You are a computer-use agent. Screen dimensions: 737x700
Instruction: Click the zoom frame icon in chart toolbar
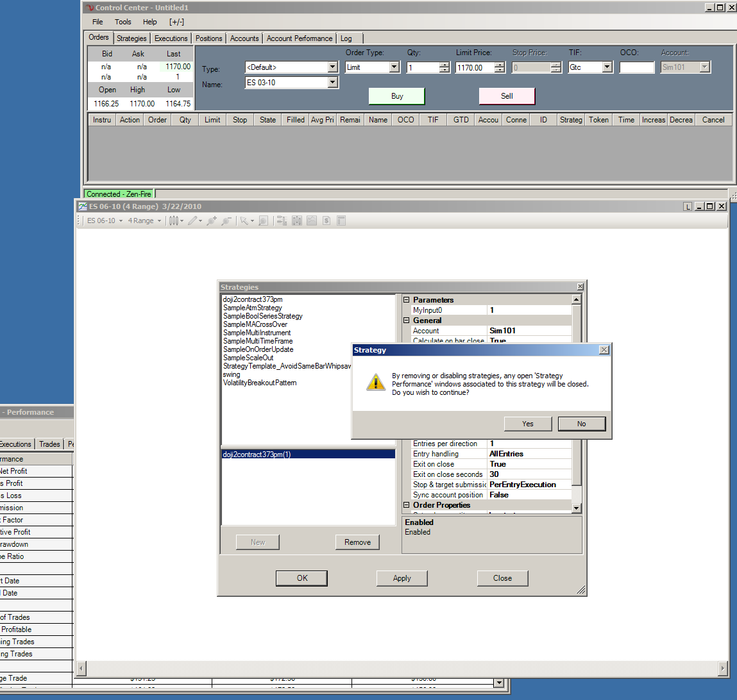click(264, 221)
